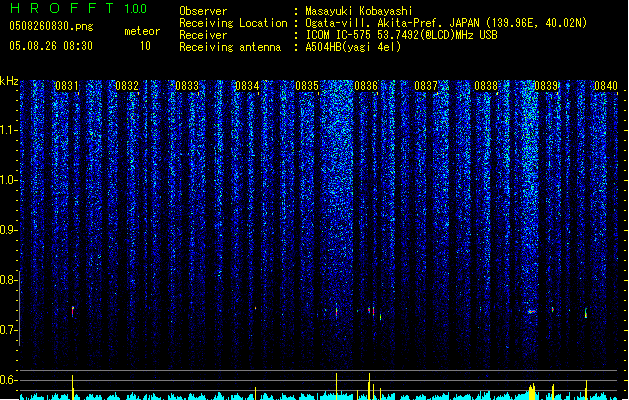Viewport: 629px width, 400px height.
Task: Click the HROFFT 1.0.0 title text
Action: tap(78, 8)
